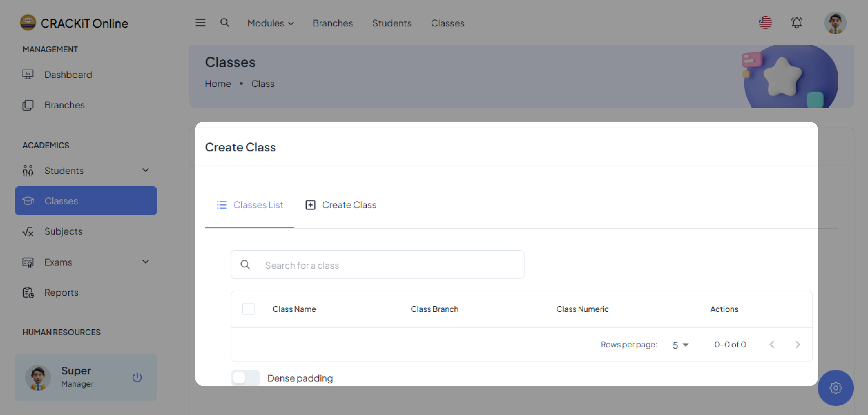Click the top bar search icon

(224, 23)
